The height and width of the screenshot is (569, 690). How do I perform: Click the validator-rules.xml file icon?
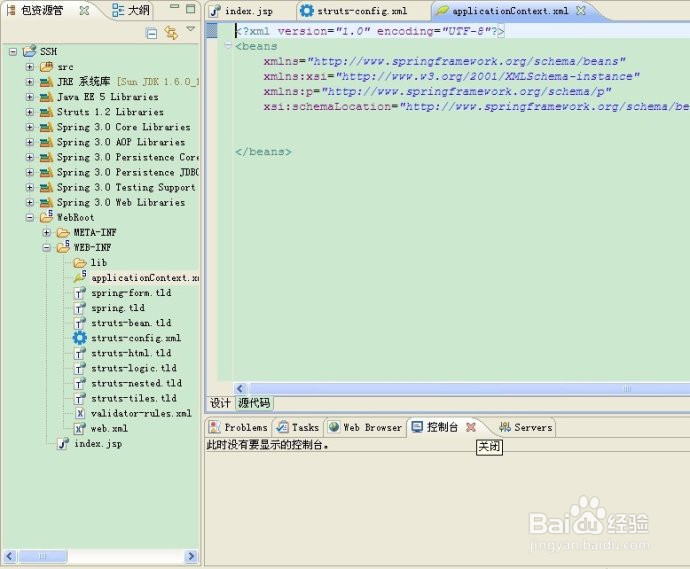click(x=80, y=413)
